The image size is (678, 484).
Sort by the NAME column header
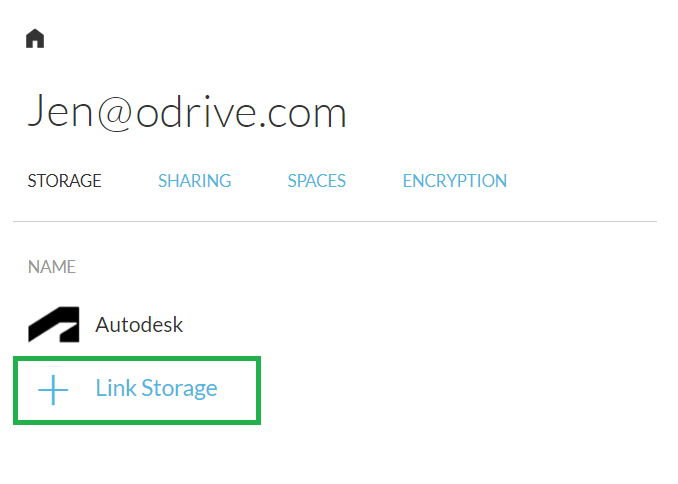(x=52, y=267)
